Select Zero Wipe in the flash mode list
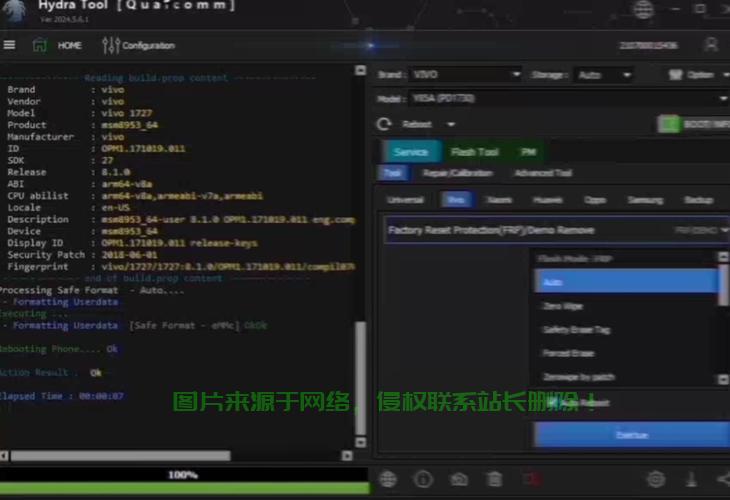The image size is (730, 500). coord(626,306)
